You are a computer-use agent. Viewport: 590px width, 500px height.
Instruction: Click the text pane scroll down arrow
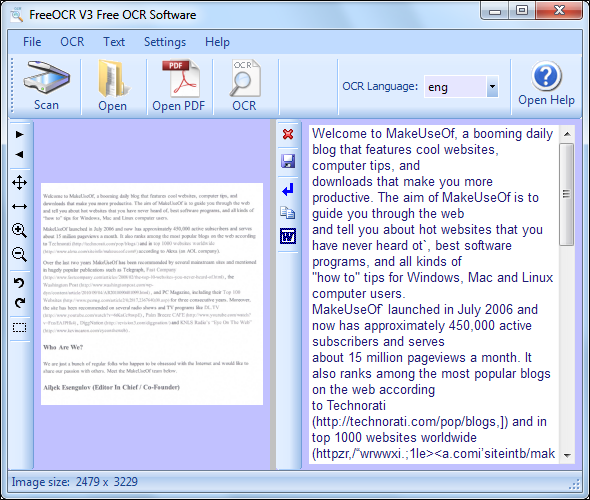point(567,455)
